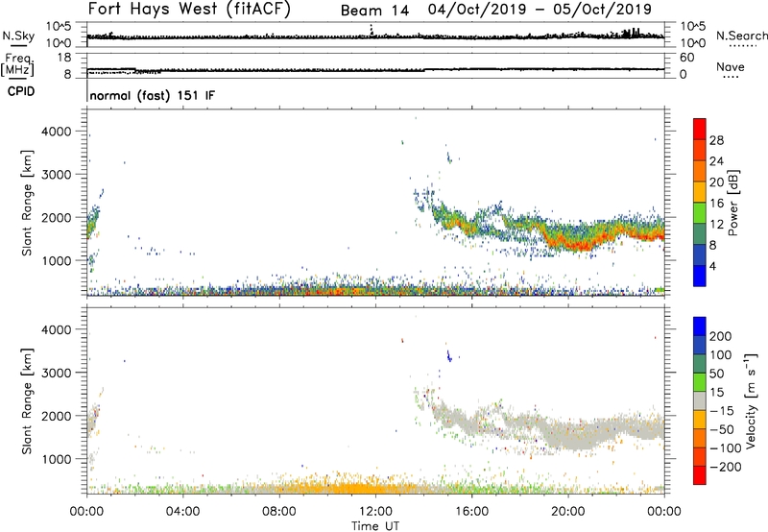Click the '200' value on Velocity scale
The height and width of the screenshot is (532, 768).
pyautogui.click(x=721, y=336)
